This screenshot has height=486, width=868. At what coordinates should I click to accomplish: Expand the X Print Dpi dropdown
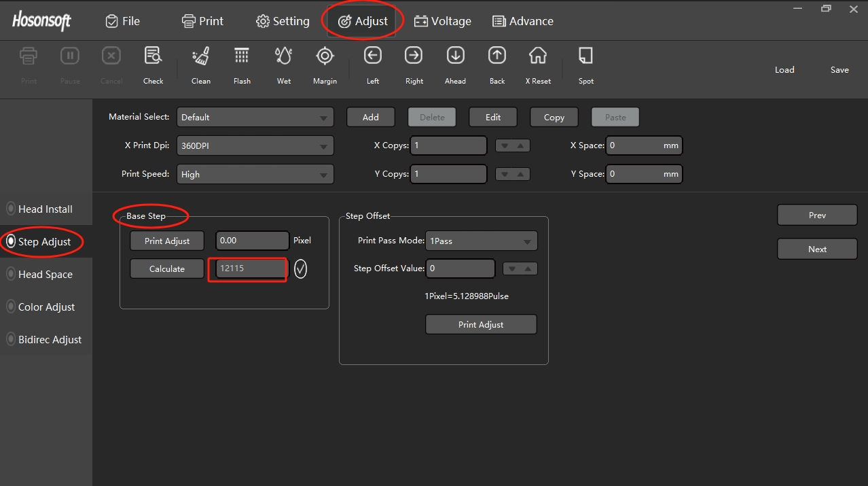coord(255,145)
